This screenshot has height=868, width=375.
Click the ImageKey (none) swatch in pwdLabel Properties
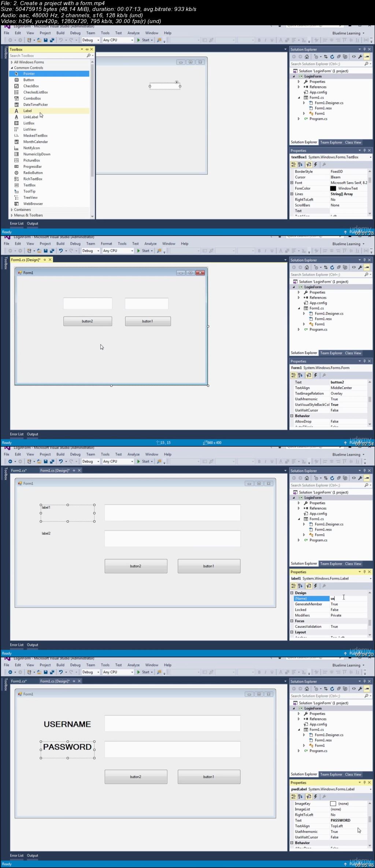tap(333, 804)
